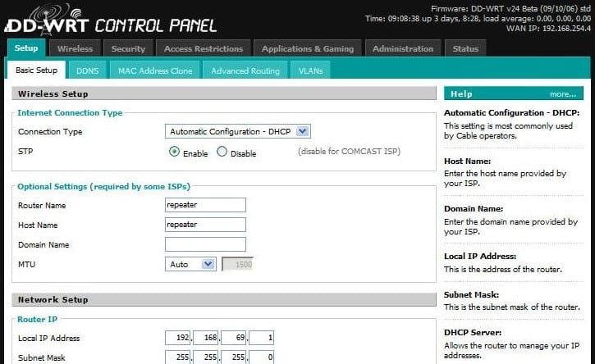Open the Setup main tab
This screenshot has height=364, width=595.
(x=26, y=48)
